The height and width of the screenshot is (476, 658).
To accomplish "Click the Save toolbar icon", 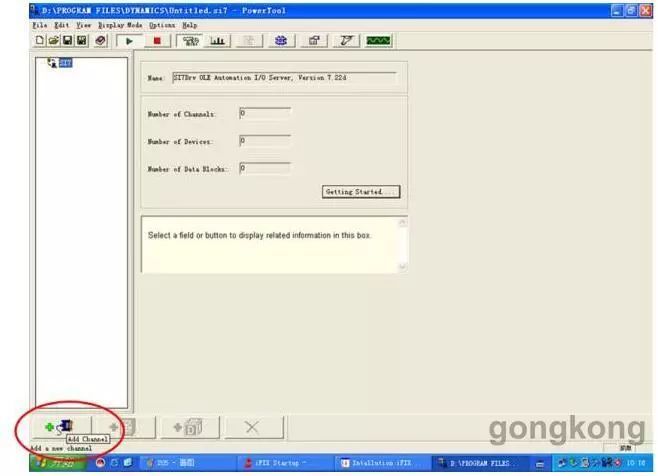I will tap(67, 41).
